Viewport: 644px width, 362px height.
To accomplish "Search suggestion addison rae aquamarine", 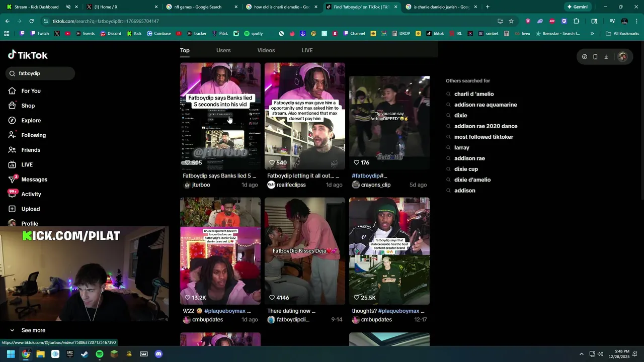I will pyautogui.click(x=486, y=105).
